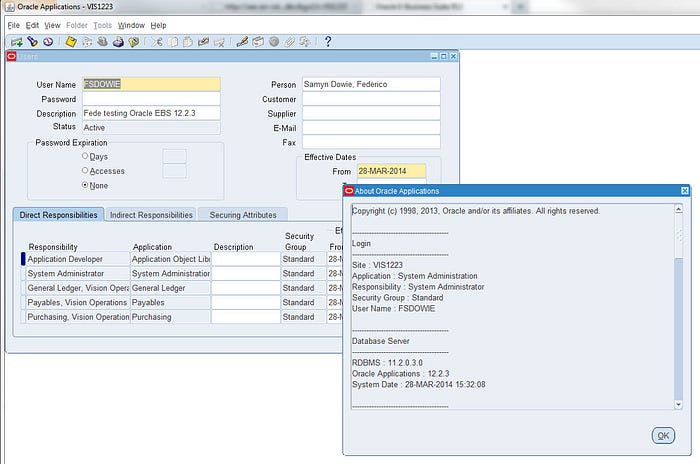Click the Edit Field pencil icon
Viewport: 700px width, 464px height.
pos(242,42)
